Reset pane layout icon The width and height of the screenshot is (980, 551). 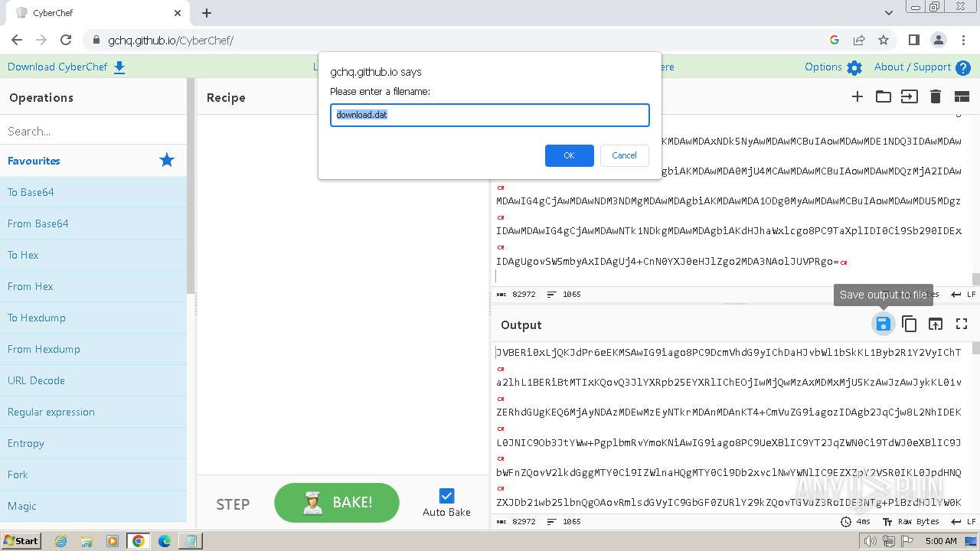click(x=962, y=96)
